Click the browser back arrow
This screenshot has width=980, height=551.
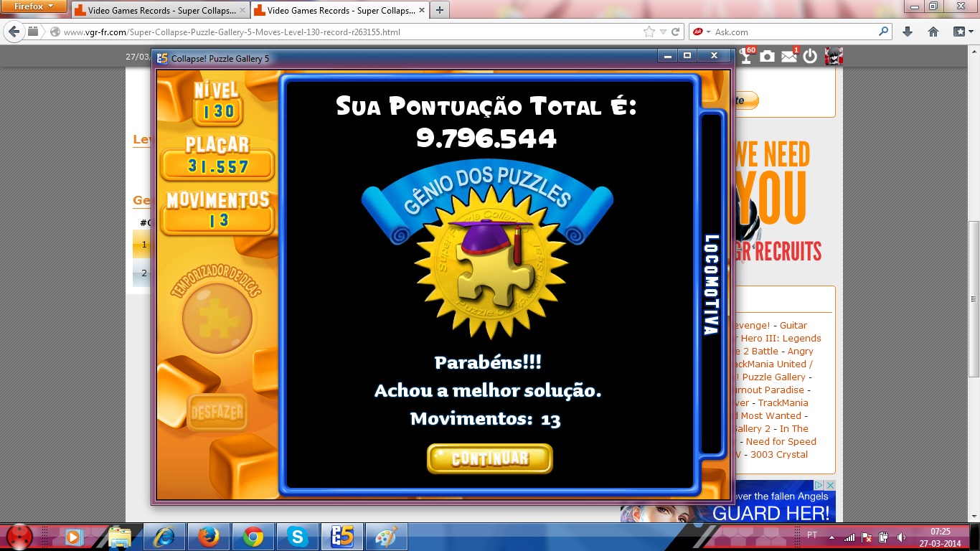coord(14,32)
